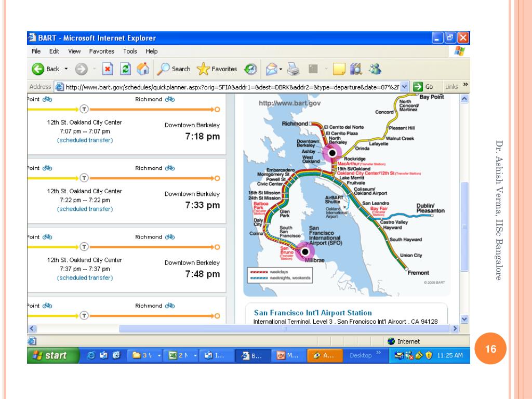Expand the address bar history dropdown

tap(404, 87)
